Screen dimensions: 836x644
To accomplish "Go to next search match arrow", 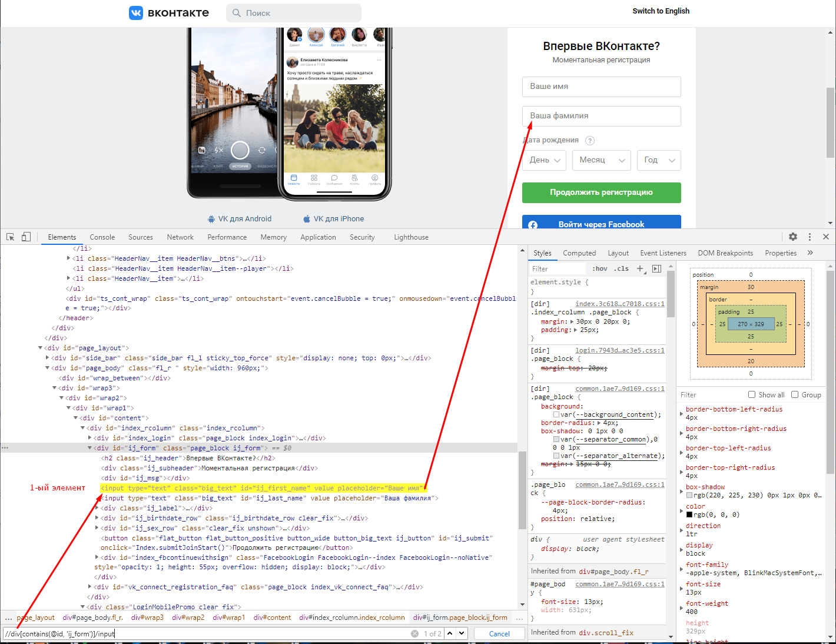I will click(462, 633).
